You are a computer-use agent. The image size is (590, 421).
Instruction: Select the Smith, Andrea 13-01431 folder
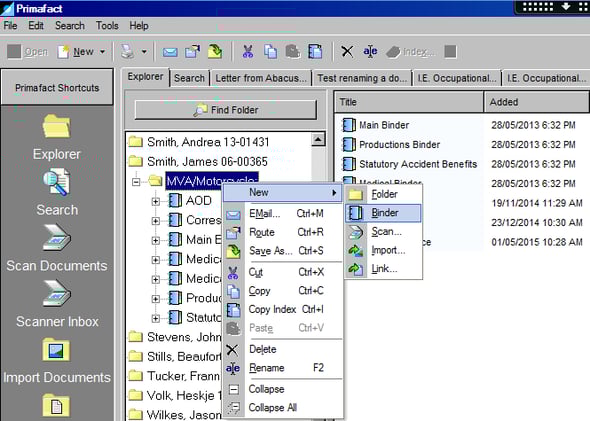199,142
